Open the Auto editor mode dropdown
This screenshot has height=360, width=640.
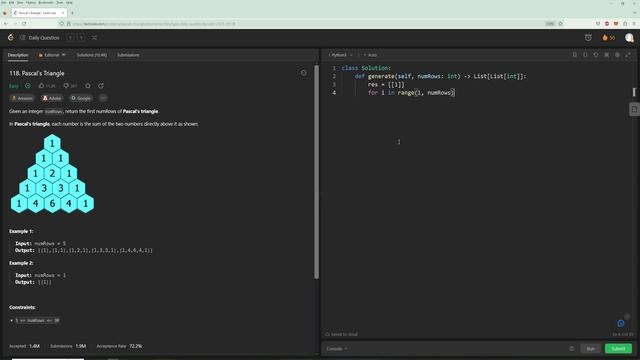(371, 55)
